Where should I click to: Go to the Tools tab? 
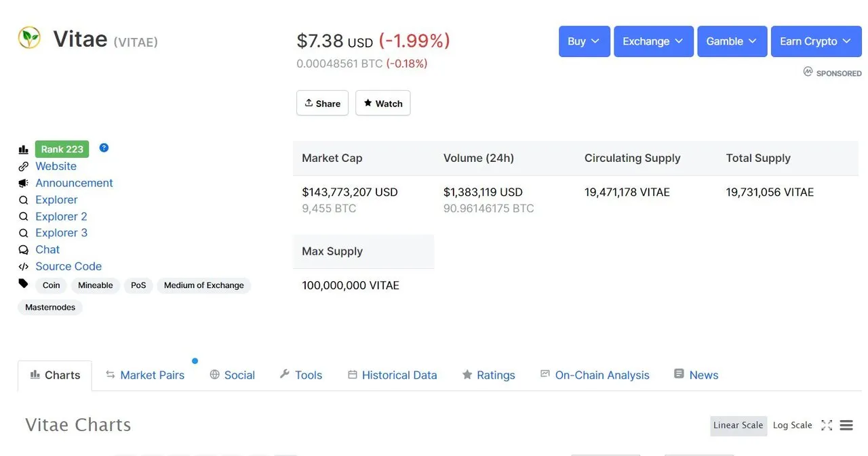[x=301, y=375]
